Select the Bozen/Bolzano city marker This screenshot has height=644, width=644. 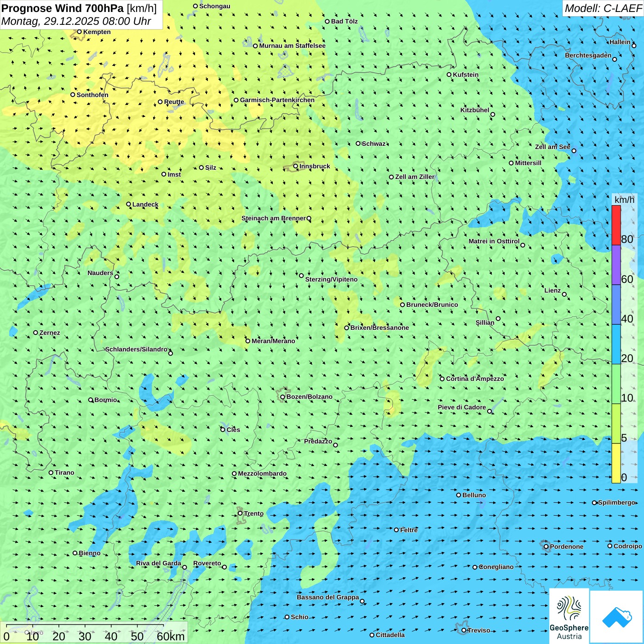pos(283,397)
